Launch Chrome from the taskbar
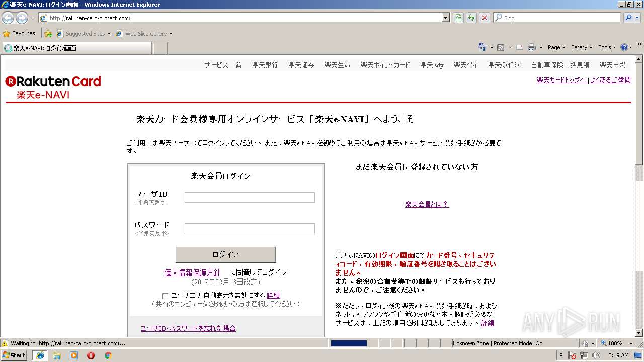The width and height of the screenshot is (644, 362). (108, 355)
